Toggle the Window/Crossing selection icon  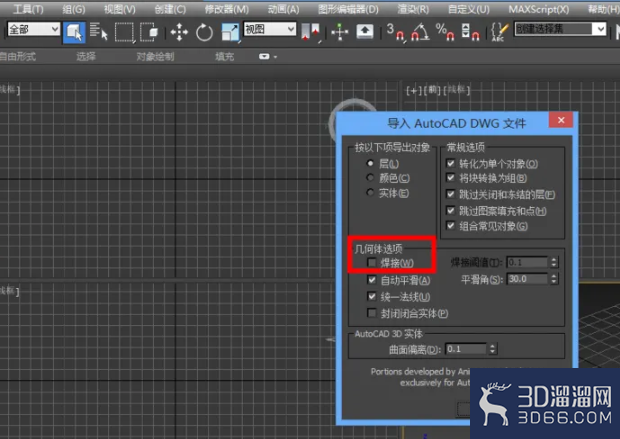(149, 32)
